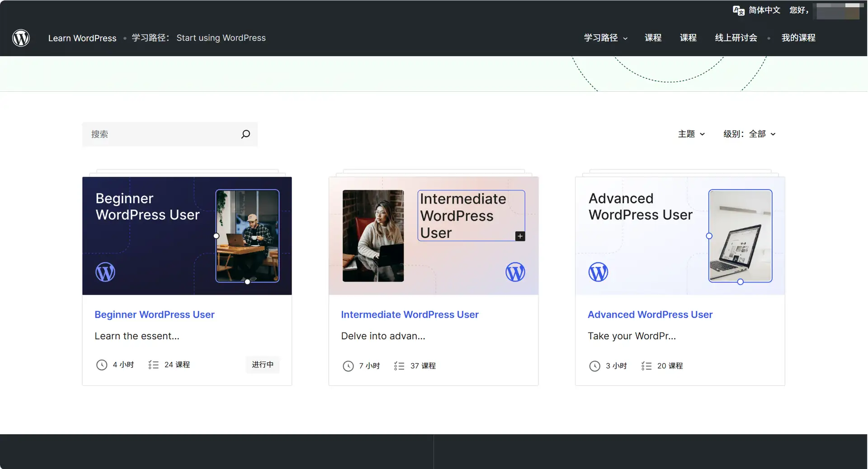Open Advanced WordPress User title link
The height and width of the screenshot is (469, 868).
[650, 314]
